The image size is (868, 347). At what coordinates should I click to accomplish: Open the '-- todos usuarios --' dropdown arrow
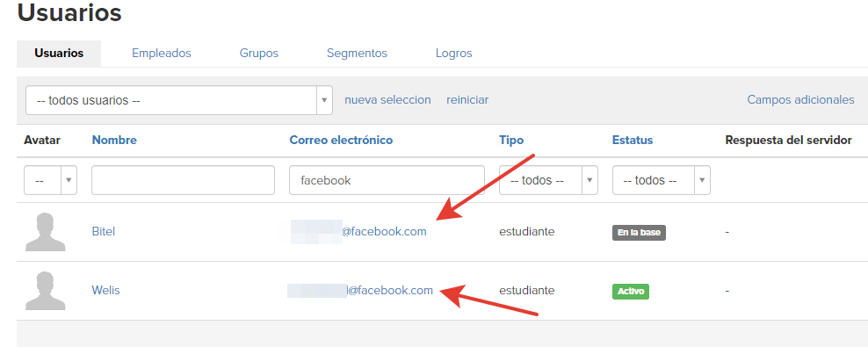tap(324, 101)
